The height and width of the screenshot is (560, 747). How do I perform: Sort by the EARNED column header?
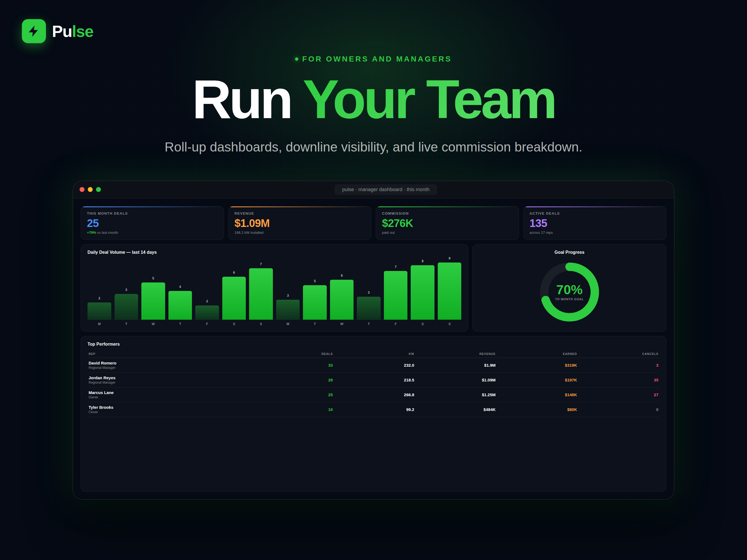click(x=570, y=354)
